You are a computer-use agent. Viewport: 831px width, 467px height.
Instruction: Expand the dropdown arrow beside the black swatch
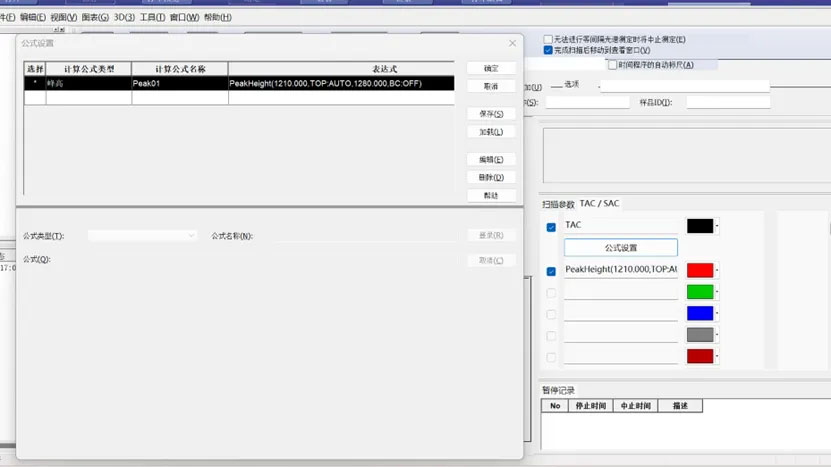717,226
